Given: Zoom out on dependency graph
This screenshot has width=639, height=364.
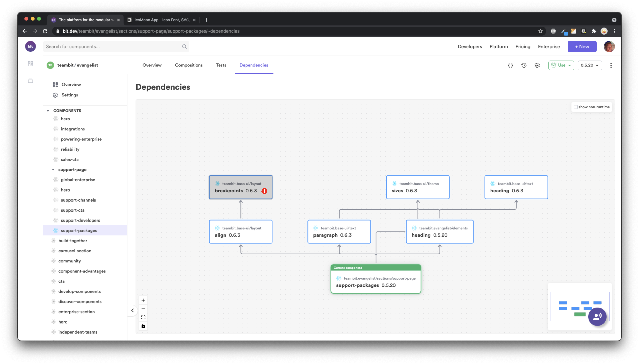Looking at the screenshot, I should click(143, 309).
